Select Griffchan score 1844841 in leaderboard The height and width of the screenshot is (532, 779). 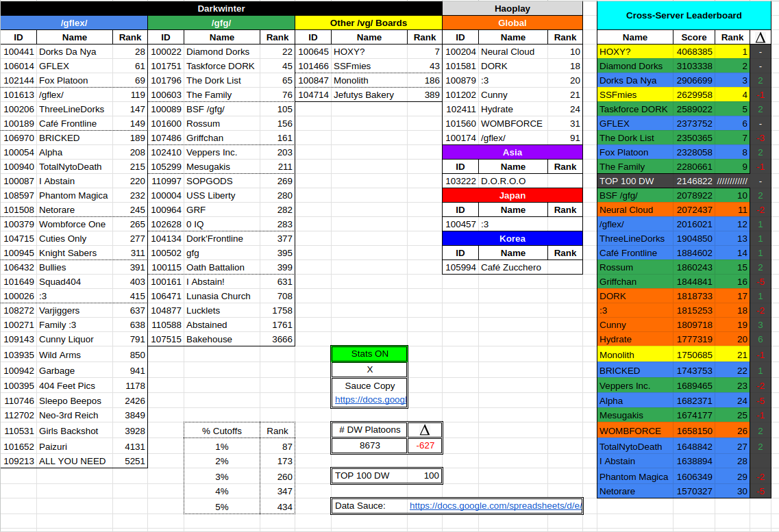click(694, 282)
